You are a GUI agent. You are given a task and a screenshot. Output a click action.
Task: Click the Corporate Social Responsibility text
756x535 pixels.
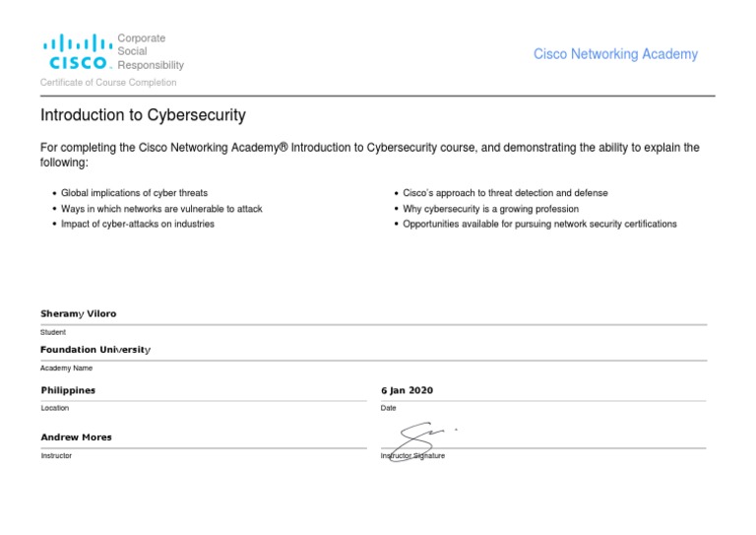click(x=150, y=51)
